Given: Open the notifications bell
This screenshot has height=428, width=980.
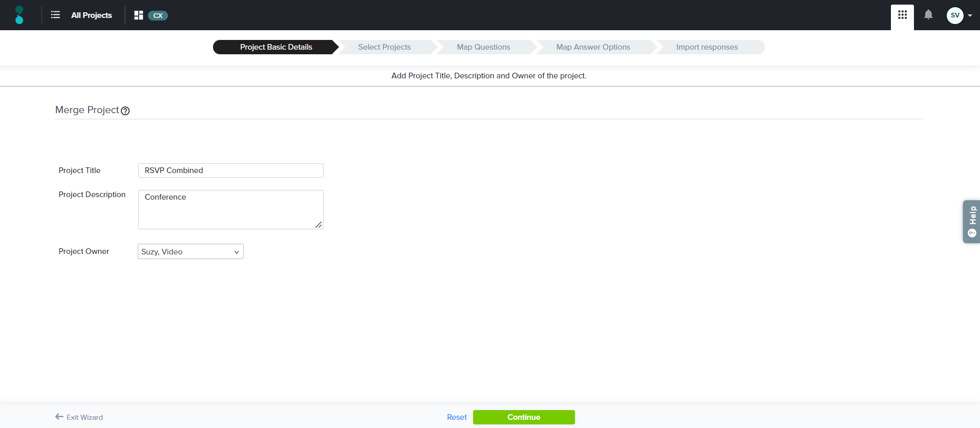Looking at the screenshot, I should pyautogui.click(x=928, y=15).
